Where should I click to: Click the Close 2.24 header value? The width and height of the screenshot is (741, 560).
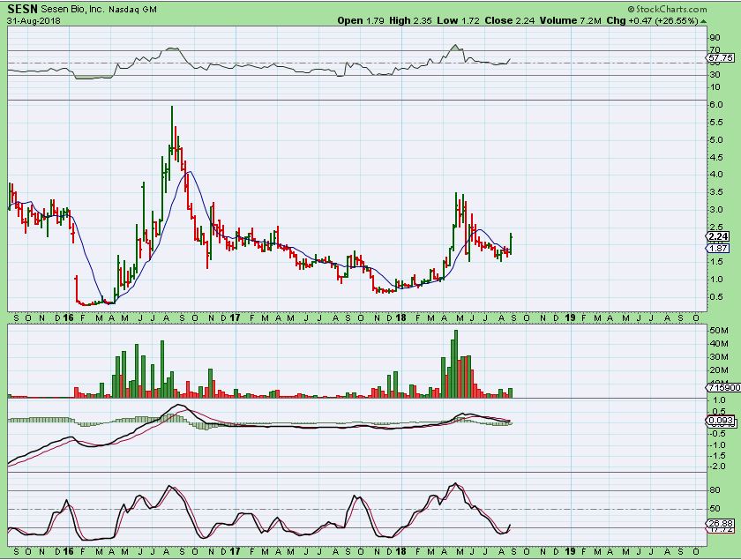coord(510,21)
